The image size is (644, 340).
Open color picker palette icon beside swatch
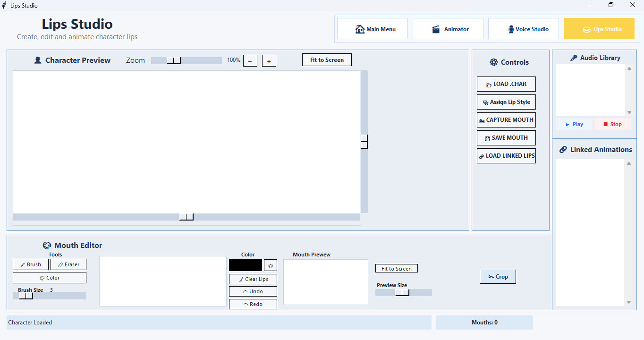pos(271,265)
